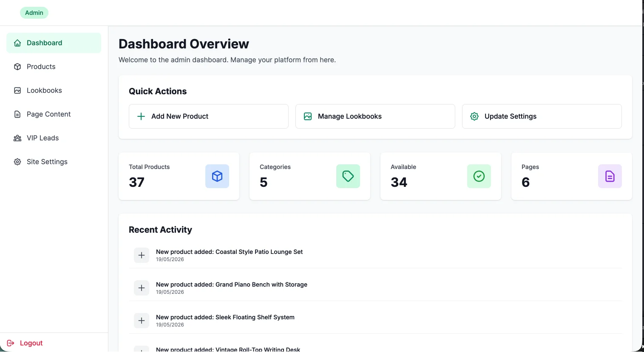
Task: Click the Site Settings gear icon
Action: pyautogui.click(x=17, y=162)
